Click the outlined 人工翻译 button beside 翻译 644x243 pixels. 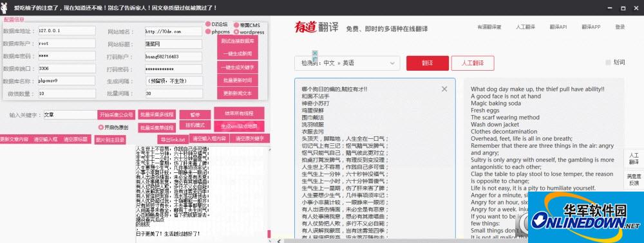coord(472,63)
